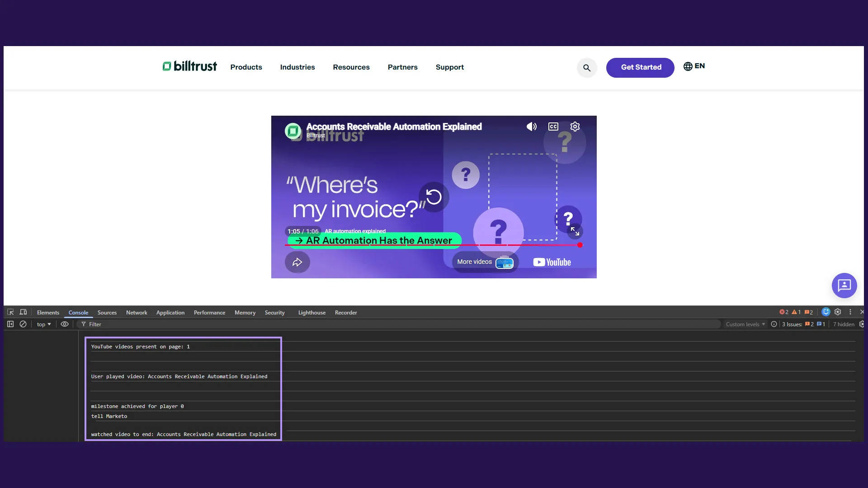Click log 'YouTube videos present on page: 1'
Screen dimensions: 868x488
coord(140,347)
